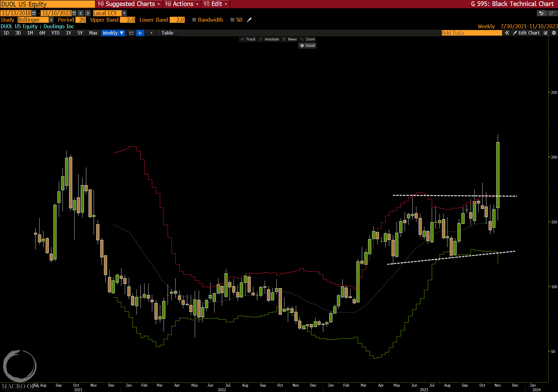This screenshot has height=392, width=558.
Task: Open the Bollinger study dropdown
Action: coord(51,20)
